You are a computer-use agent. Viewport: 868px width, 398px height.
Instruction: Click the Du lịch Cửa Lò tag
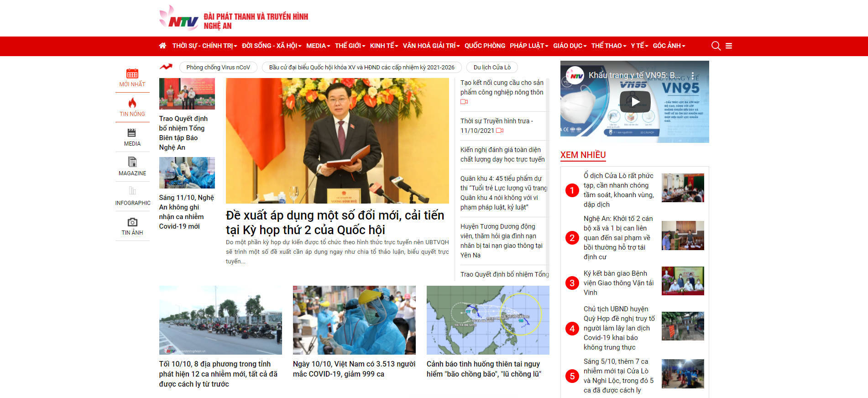492,68
